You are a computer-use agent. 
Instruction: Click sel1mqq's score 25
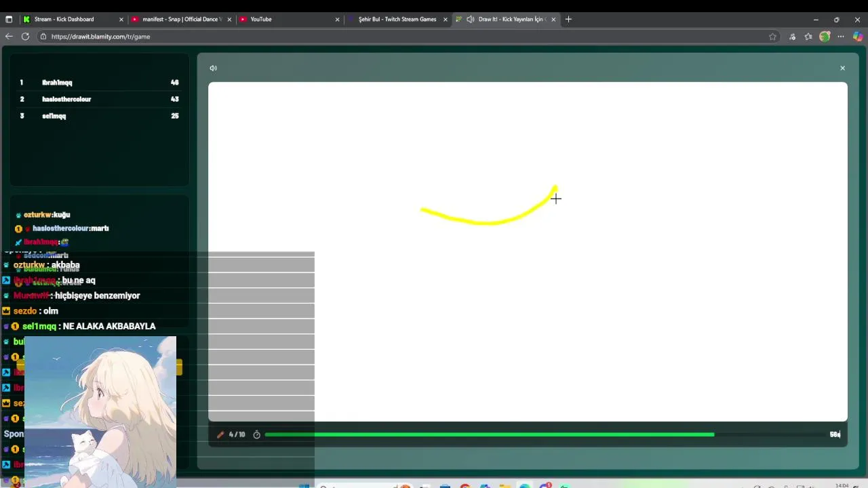175,116
